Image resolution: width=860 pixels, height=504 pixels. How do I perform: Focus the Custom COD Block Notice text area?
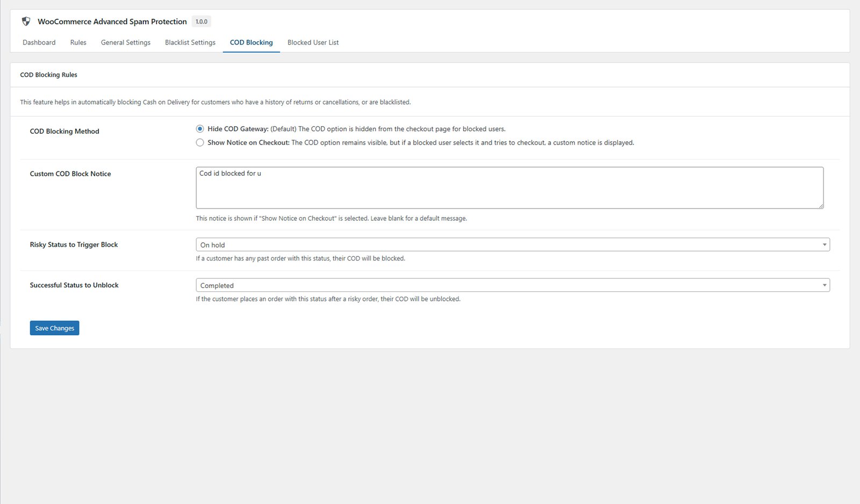click(x=509, y=188)
